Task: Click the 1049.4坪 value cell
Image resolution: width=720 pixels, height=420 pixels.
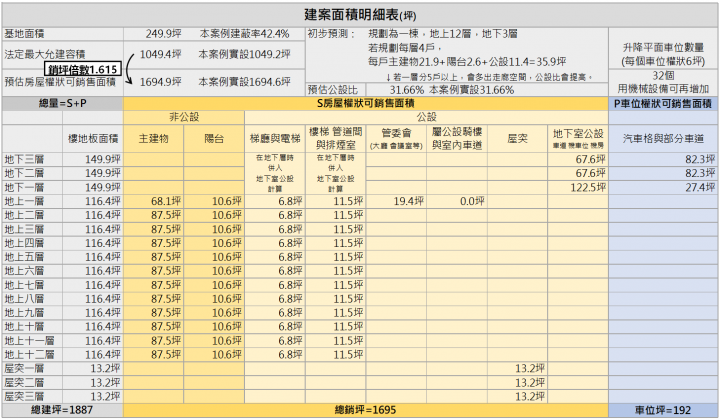Action: click(160, 54)
